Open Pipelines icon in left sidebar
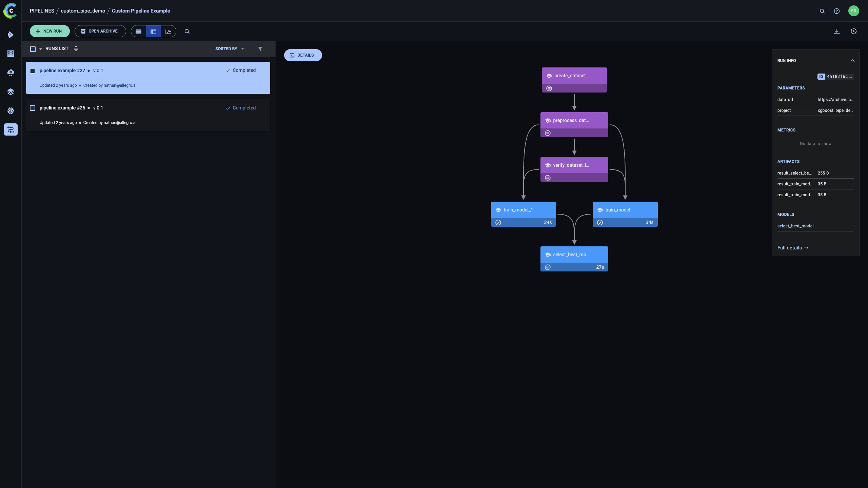The height and width of the screenshot is (488, 868). tap(11, 129)
